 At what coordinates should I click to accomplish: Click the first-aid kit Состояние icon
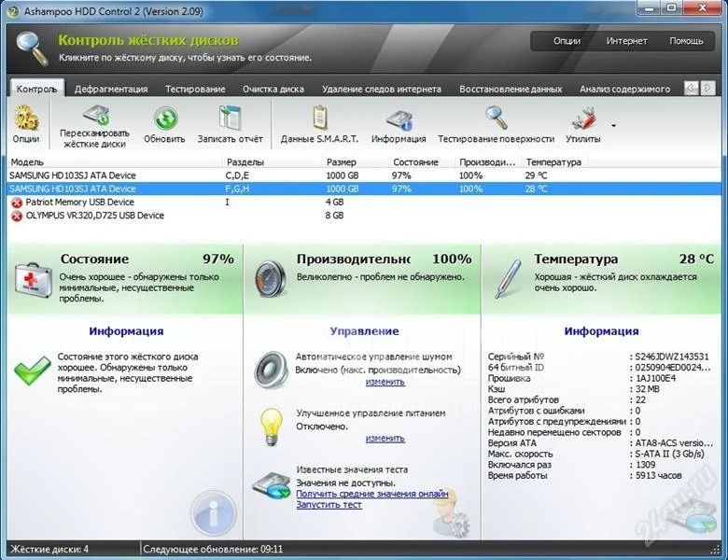point(33,279)
